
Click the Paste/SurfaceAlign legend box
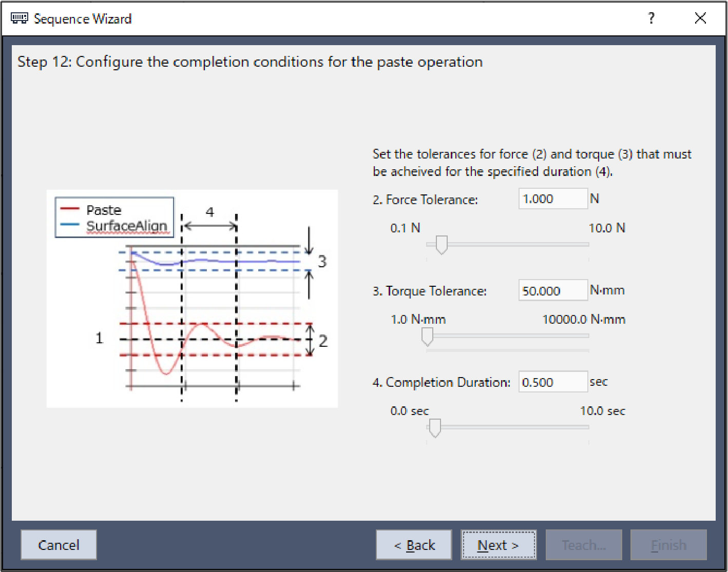point(114,218)
